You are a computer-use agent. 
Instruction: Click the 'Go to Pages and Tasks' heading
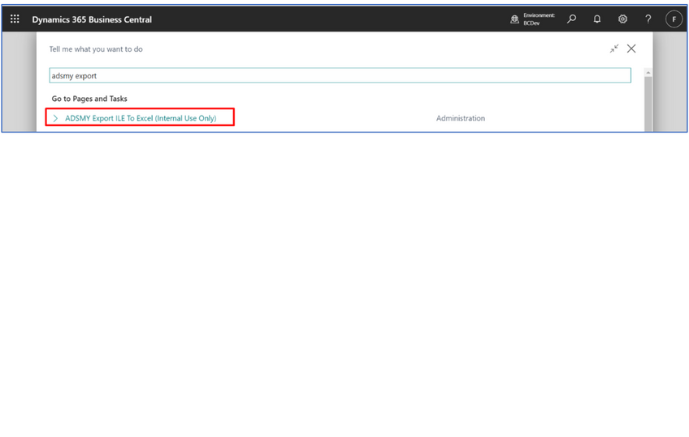tap(89, 99)
